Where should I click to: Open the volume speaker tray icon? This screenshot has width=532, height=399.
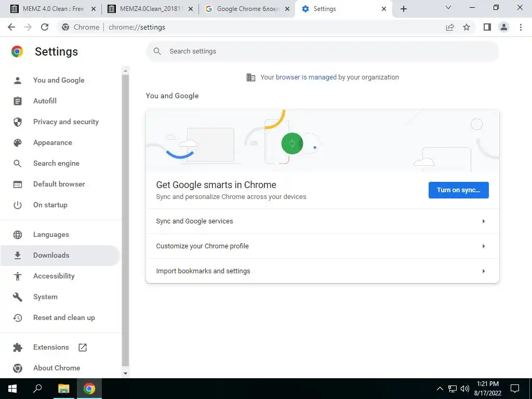tap(465, 389)
